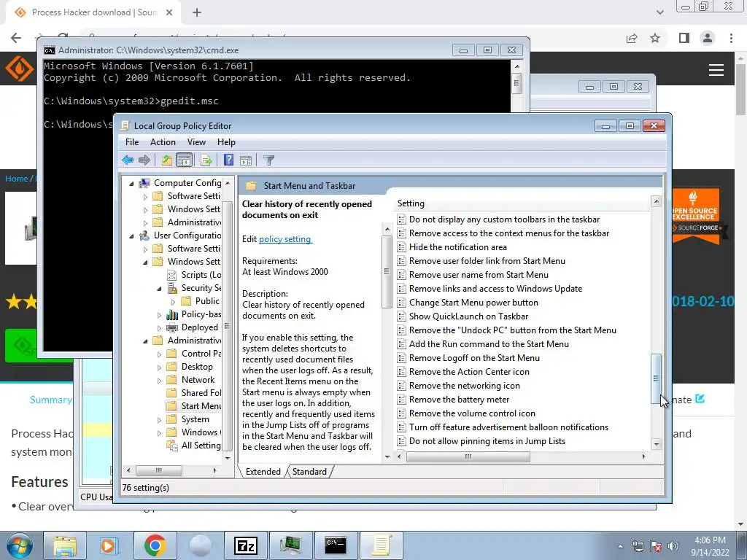Expand the Policy-based QoS tree node
Screen dimensions: 747x560
pyautogui.click(x=160, y=315)
